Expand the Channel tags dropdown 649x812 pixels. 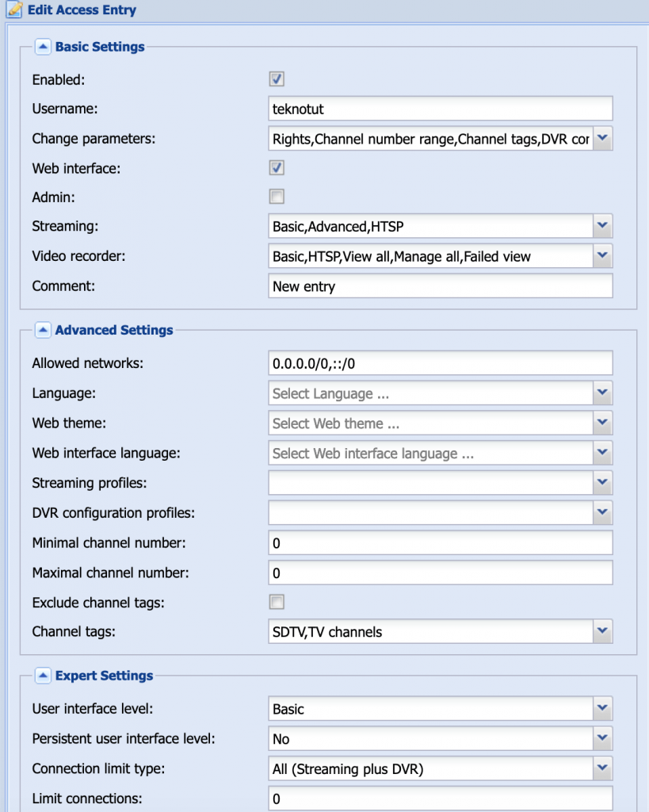602,632
